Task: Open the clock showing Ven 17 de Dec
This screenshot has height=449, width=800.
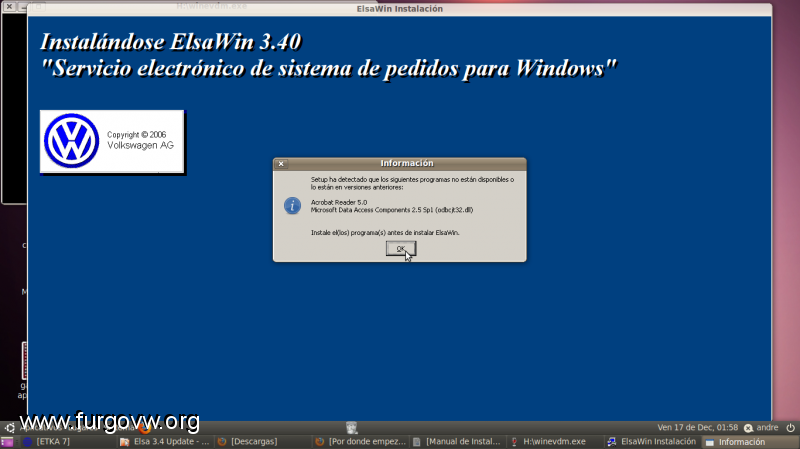Action: pos(697,428)
